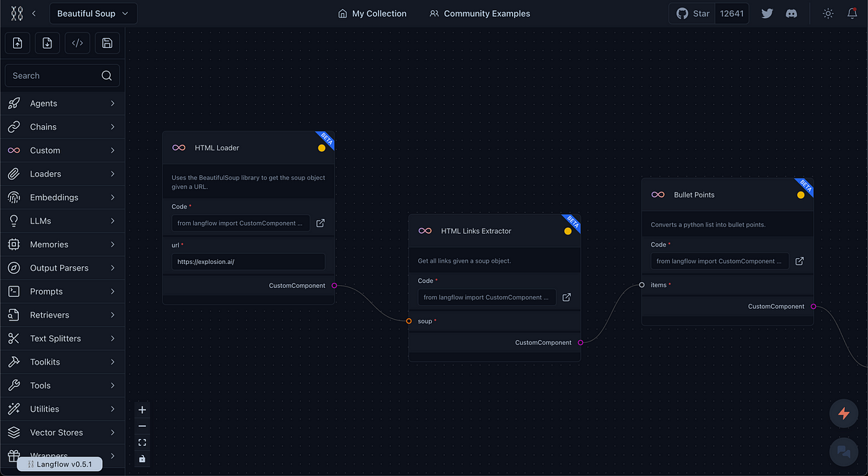Viewport: 868px width, 476px height.
Task: Click the export flow download icon
Action: point(47,43)
